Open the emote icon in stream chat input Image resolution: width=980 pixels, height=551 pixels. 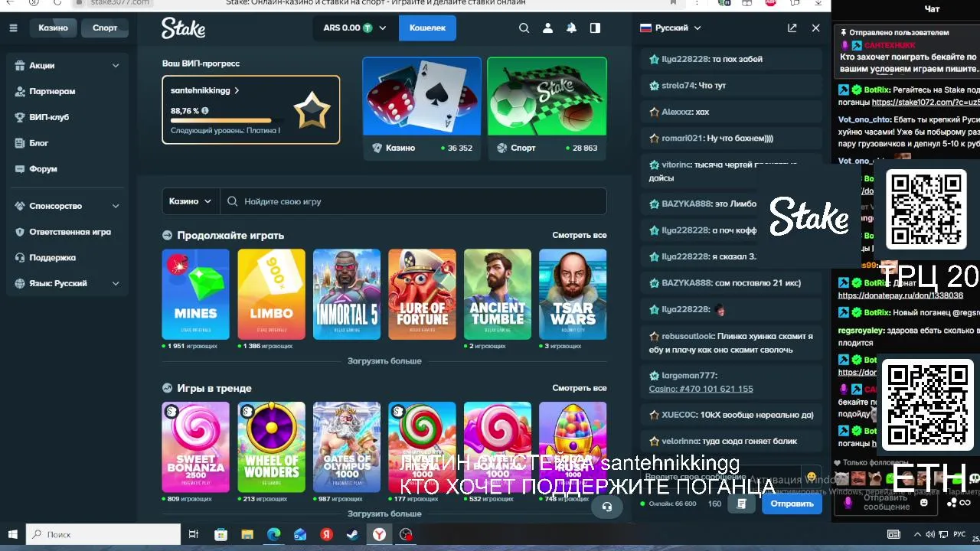(923, 503)
